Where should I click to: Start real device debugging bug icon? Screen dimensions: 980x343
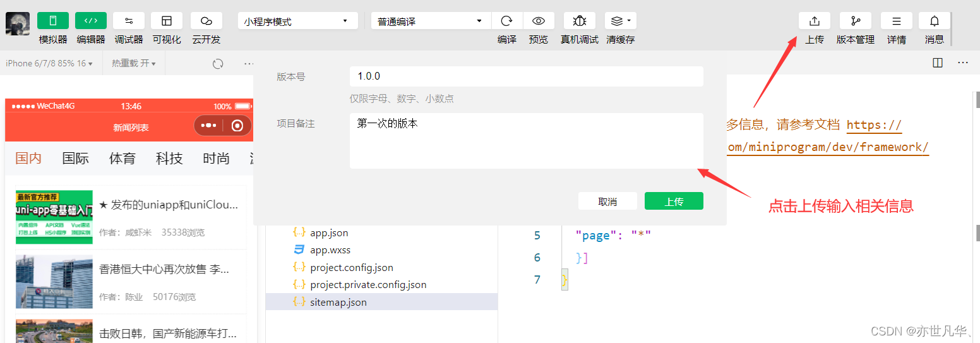[x=579, y=21]
